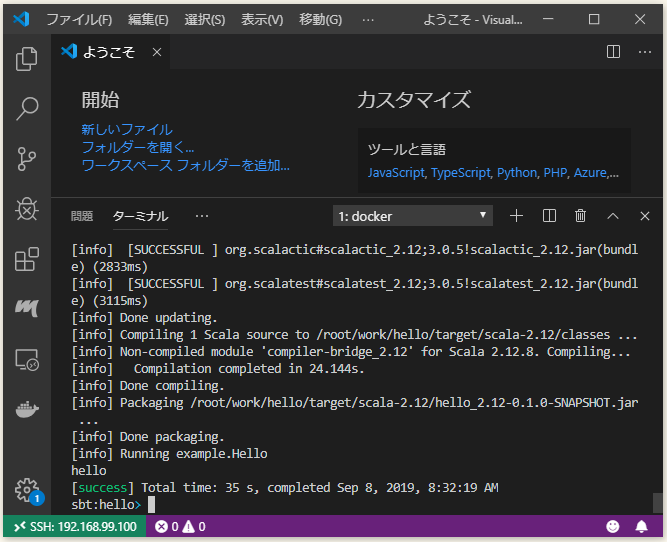Click the TypeScript language link

460,173
